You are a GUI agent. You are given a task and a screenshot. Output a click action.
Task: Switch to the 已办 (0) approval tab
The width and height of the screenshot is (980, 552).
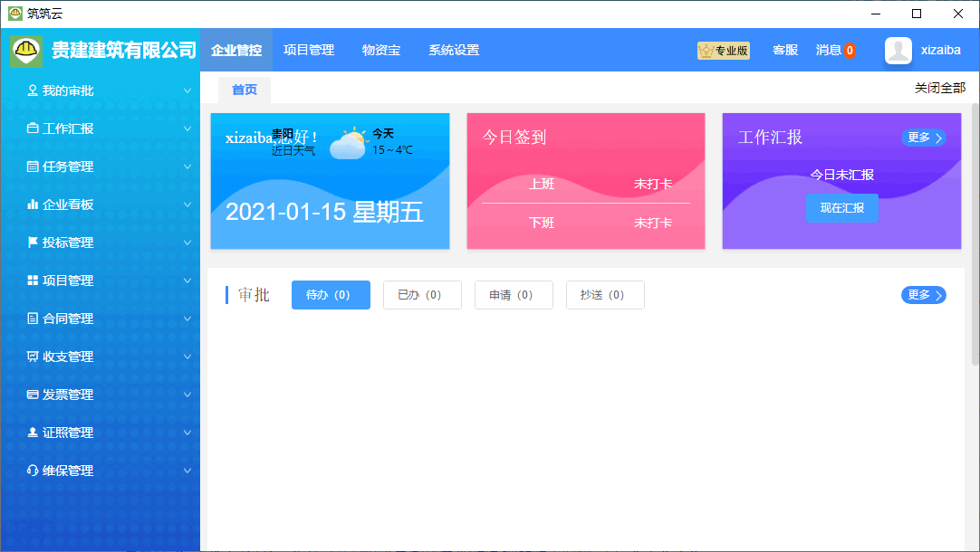[422, 295]
